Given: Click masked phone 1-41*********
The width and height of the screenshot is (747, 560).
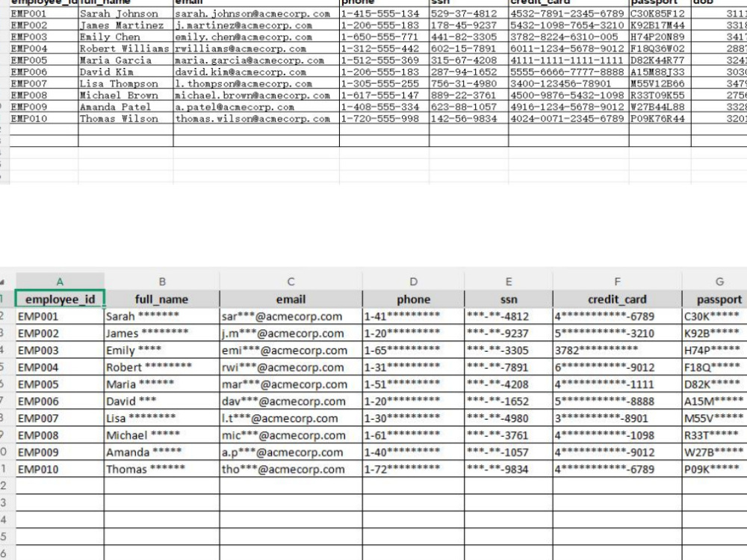Looking at the screenshot, I should click(413, 316).
